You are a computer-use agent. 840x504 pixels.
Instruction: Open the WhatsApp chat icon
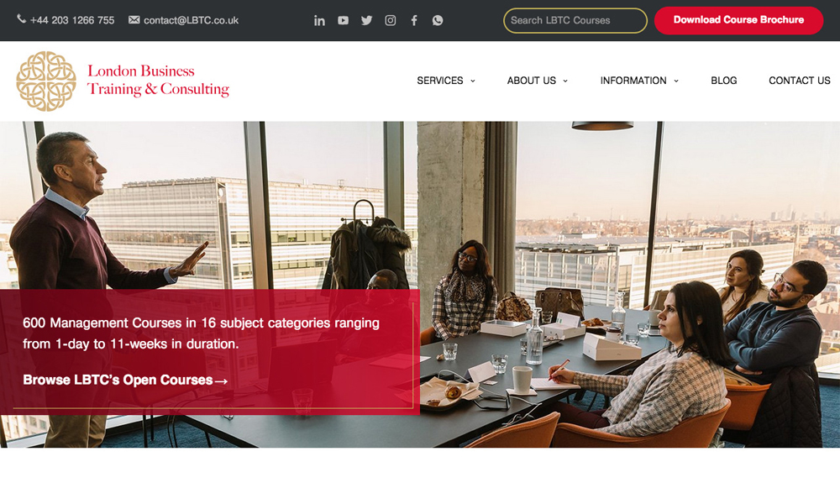[x=438, y=20]
